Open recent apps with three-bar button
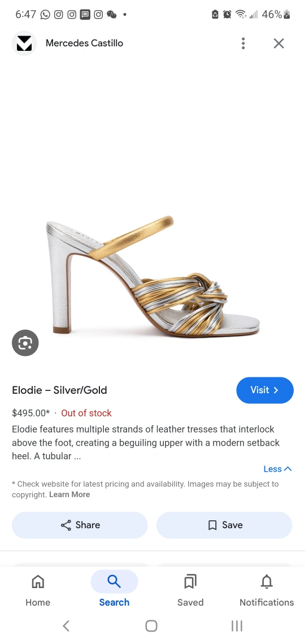305x644 pixels. [x=237, y=625]
